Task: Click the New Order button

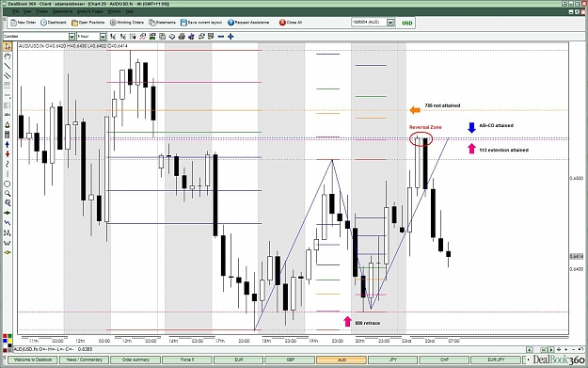Action: (x=24, y=23)
